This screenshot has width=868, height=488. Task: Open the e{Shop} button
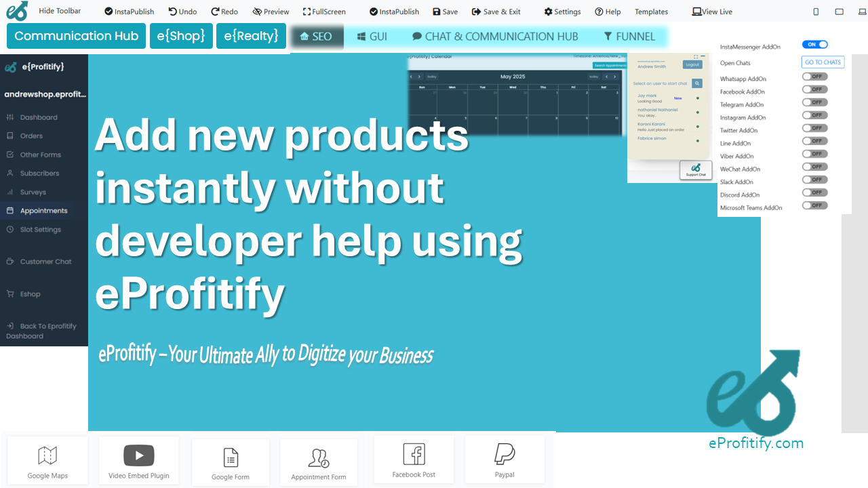181,36
